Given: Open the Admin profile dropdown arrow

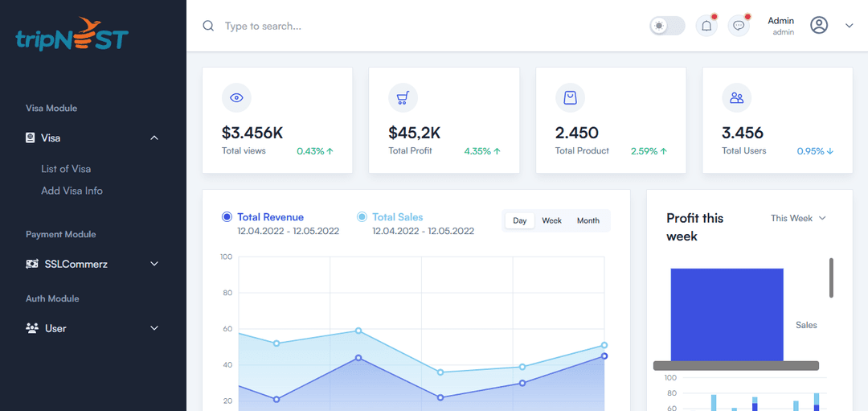Looking at the screenshot, I should pos(849,26).
